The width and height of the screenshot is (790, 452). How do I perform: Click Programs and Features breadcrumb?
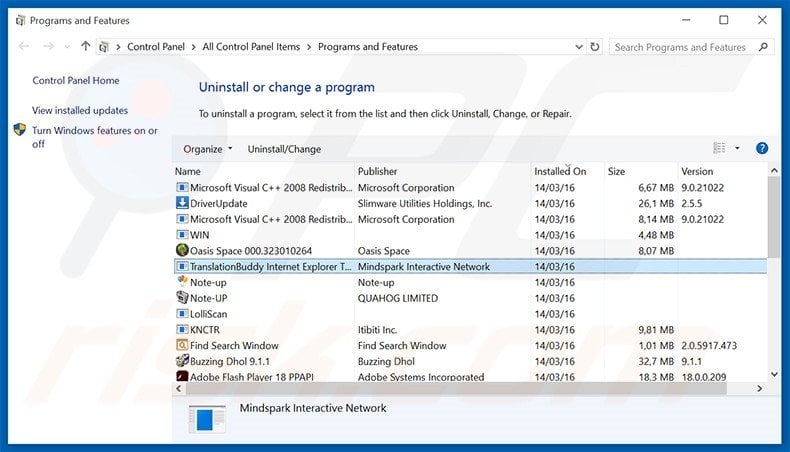pyautogui.click(x=368, y=46)
